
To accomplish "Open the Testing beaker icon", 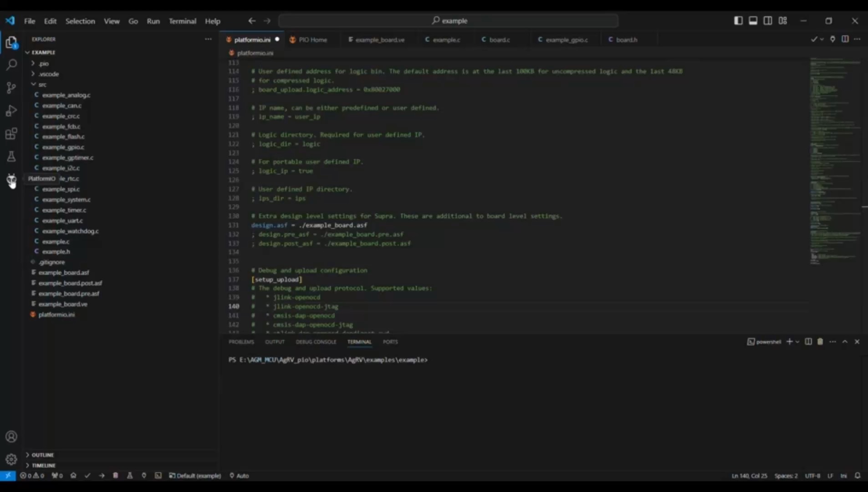I will (x=11, y=157).
